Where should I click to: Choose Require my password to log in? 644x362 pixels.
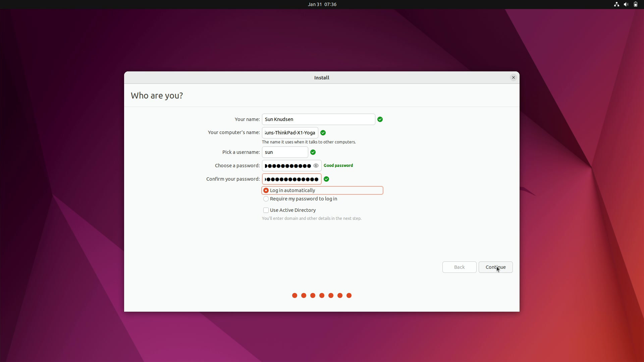pyautogui.click(x=300, y=199)
